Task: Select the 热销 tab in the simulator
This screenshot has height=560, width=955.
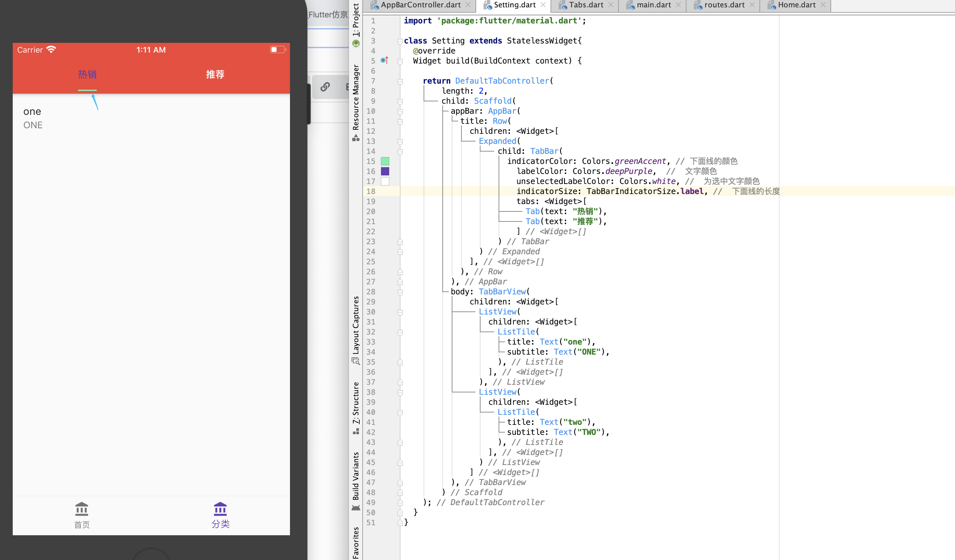Action: tap(87, 74)
